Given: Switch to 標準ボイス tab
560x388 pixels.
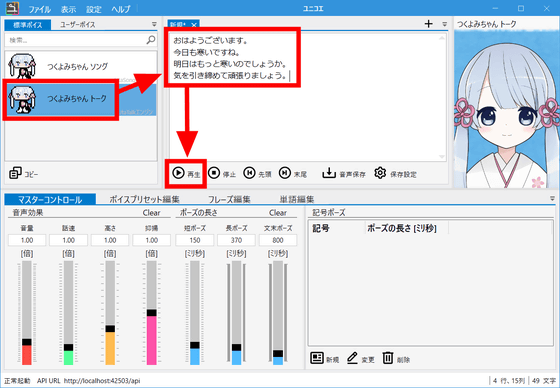Looking at the screenshot, I should [28, 25].
